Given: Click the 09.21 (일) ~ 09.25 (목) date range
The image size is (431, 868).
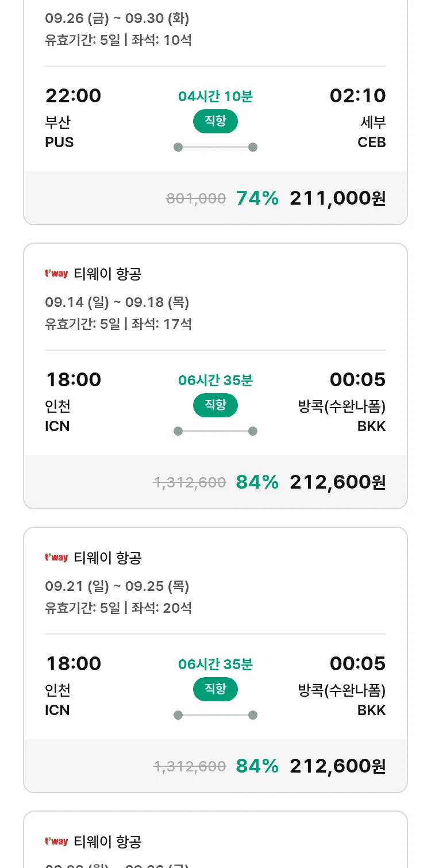Looking at the screenshot, I should 117,586.
